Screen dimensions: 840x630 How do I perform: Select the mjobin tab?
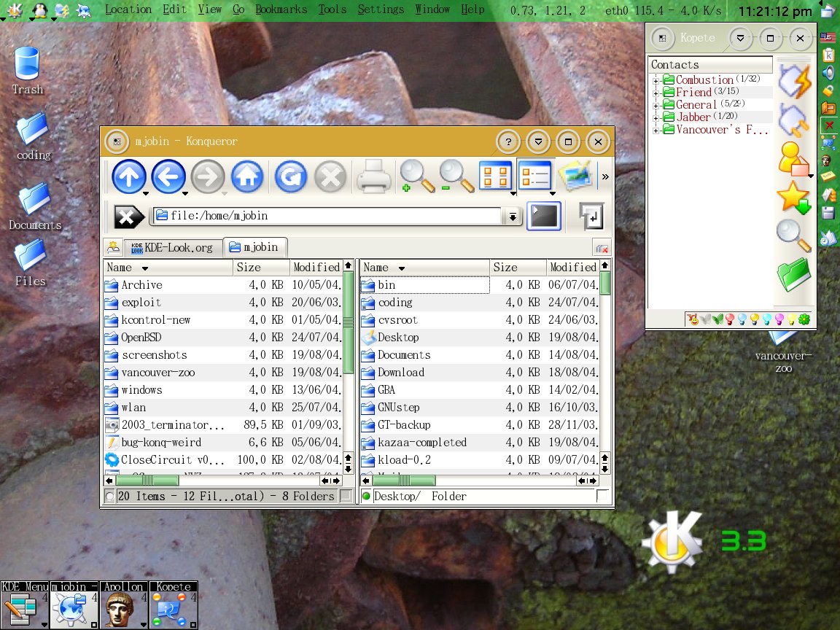point(254,247)
